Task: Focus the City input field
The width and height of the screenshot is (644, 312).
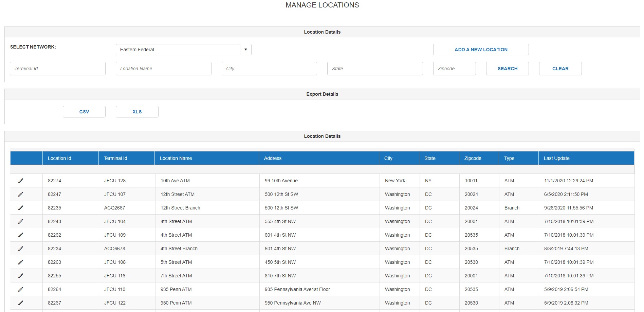Action: [269, 69]
